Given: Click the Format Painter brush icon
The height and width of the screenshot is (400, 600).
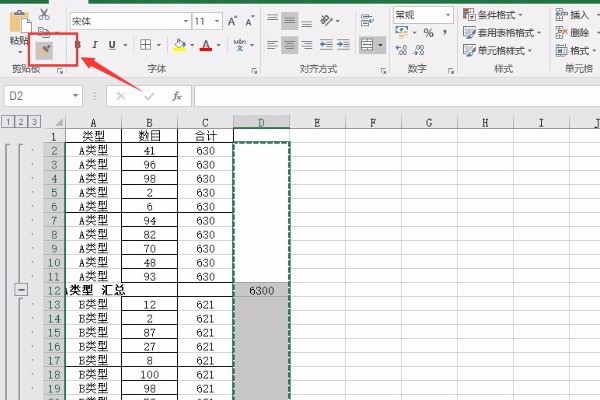Looking at the screenshot, I should (x=44, y=47).
